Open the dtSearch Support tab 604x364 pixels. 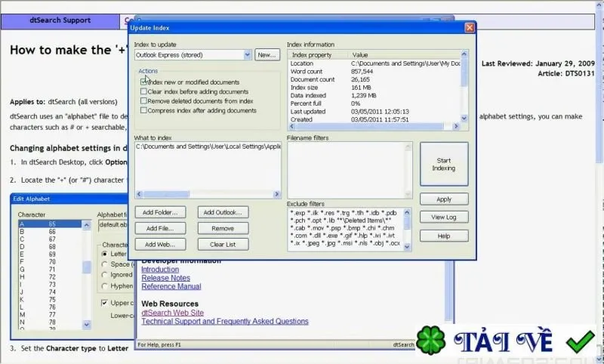coord(60,21)
